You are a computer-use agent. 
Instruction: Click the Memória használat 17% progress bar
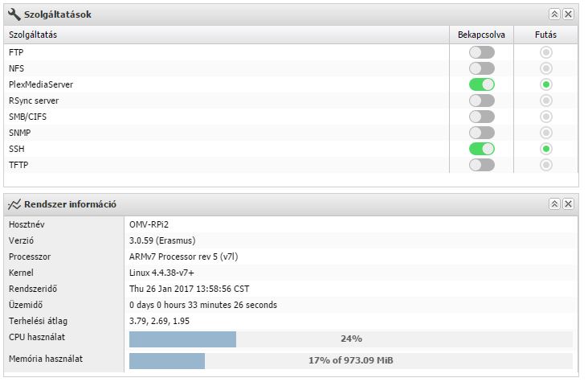351,360
